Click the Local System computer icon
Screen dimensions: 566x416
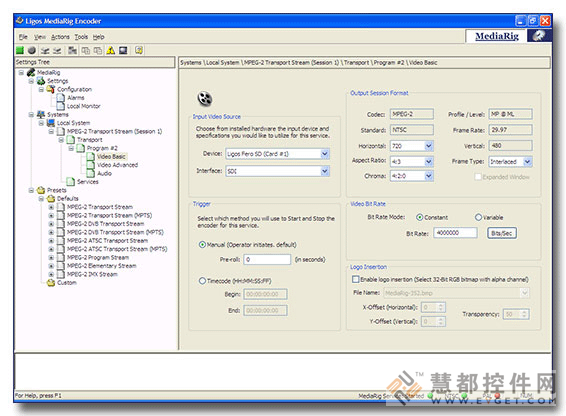pyautogui.click(x=51, y=123)
